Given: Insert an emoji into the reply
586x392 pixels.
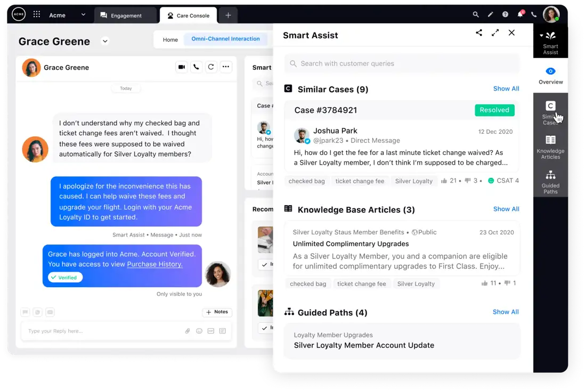Looking at the screenshot, I should point(199,331).
